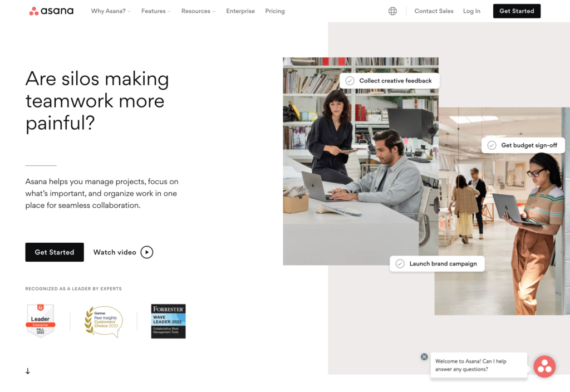The image size is (570, 392).
Task: Check off Launch brand campaign task
Action: tap(400, 263)
